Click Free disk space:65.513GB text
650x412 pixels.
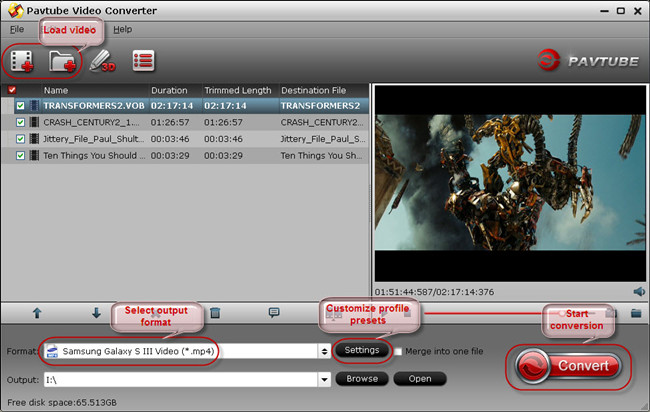pyautogui.click(x=62, y=402)
